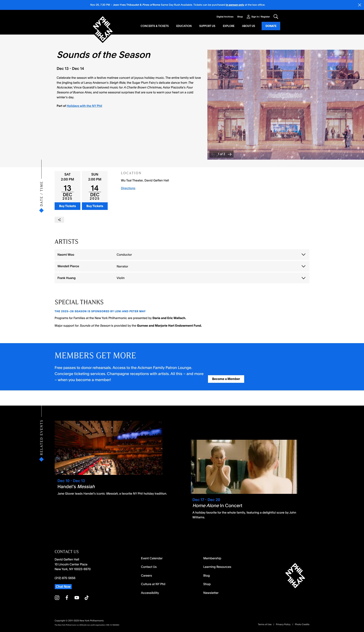
Task: Open Handel's Messiah event title
Action: 76,486
